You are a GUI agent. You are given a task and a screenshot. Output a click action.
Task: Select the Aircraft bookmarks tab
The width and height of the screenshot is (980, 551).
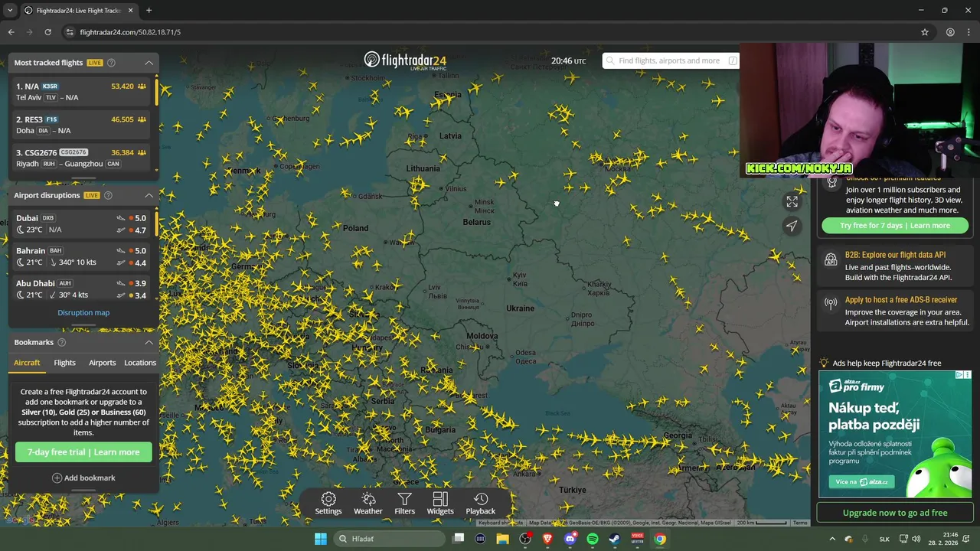[27, 363]
